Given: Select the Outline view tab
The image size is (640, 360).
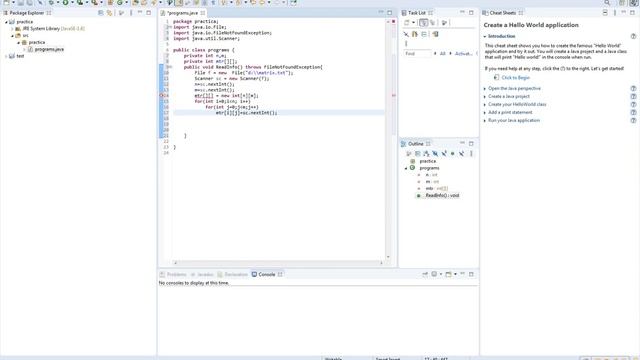Looking at the screenshot, I should (x=416, y=144).
